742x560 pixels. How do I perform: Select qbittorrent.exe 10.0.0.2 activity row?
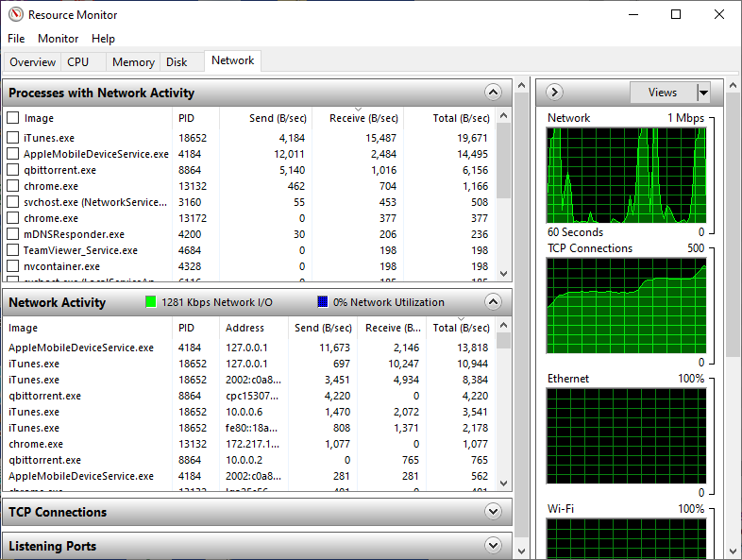tap(249, 460)
